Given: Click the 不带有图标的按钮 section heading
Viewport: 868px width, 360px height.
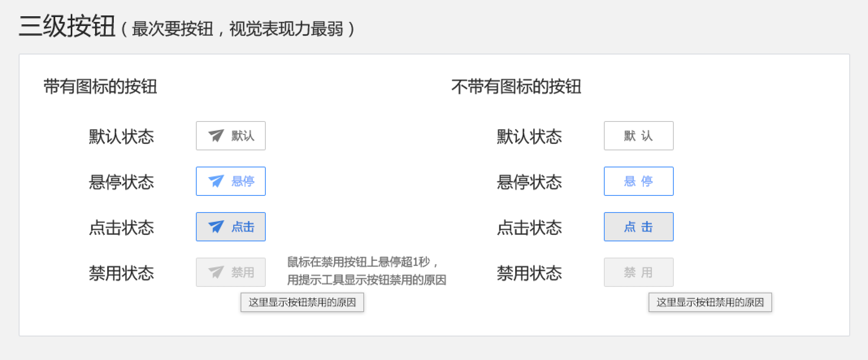Looking at the screenshot, I should point(516,87).
